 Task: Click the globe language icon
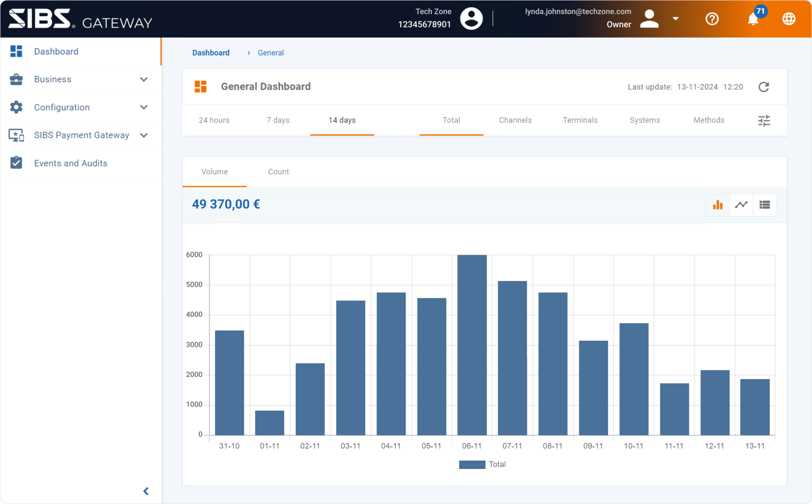click(789, 19)
